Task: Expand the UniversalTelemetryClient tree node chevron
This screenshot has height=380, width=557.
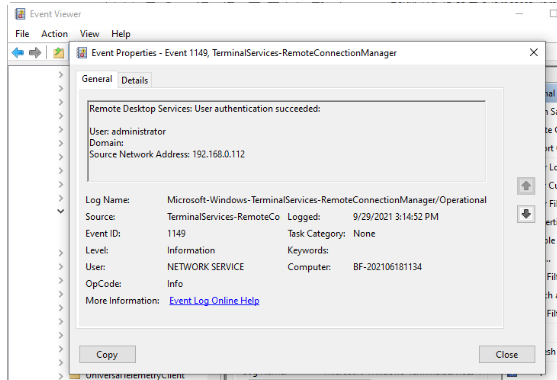Action: click(x=61, y=376)
